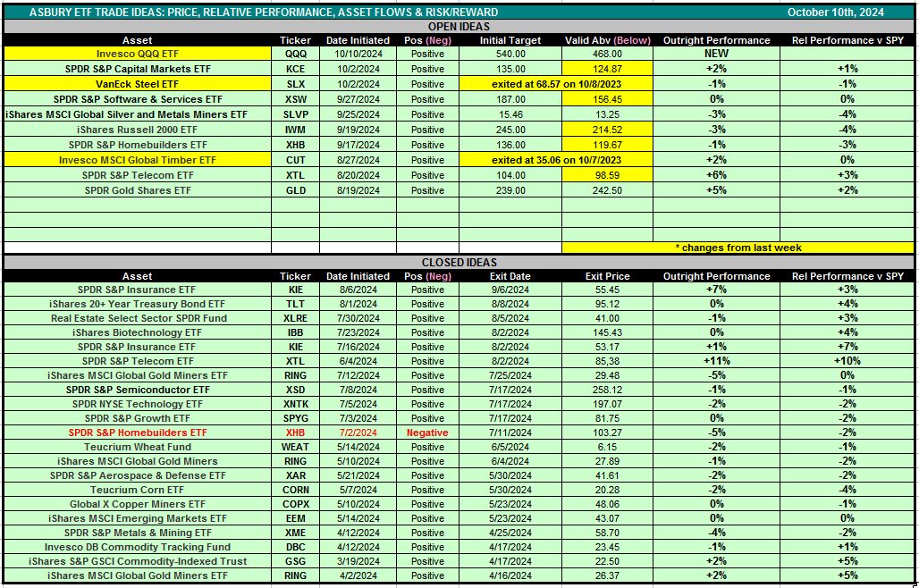This screenshot has width=919, height=588.
Task: Select the red Negative position cell
Action: coord(427,433)
